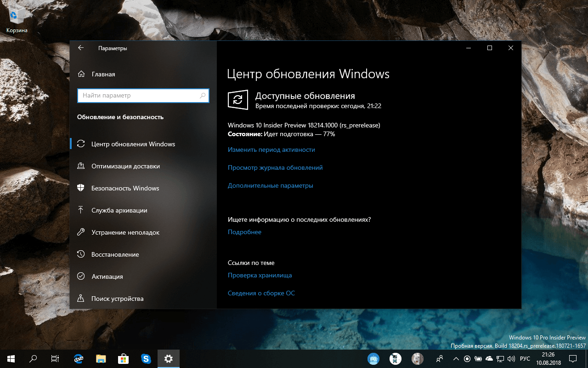Expand hidden tray icons chevron
Image resolution: width=588 pixels, height=368 pixels.
pos(456,359)
